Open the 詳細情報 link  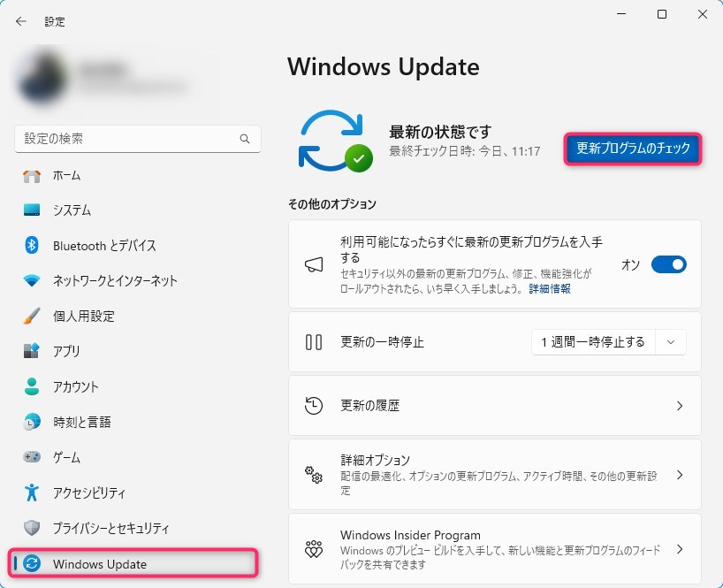550,288
